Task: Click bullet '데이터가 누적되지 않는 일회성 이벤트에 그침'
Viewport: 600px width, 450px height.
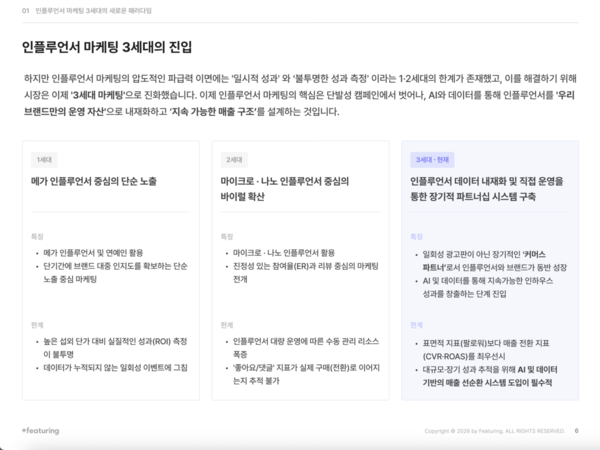Action: click(115, 367)
